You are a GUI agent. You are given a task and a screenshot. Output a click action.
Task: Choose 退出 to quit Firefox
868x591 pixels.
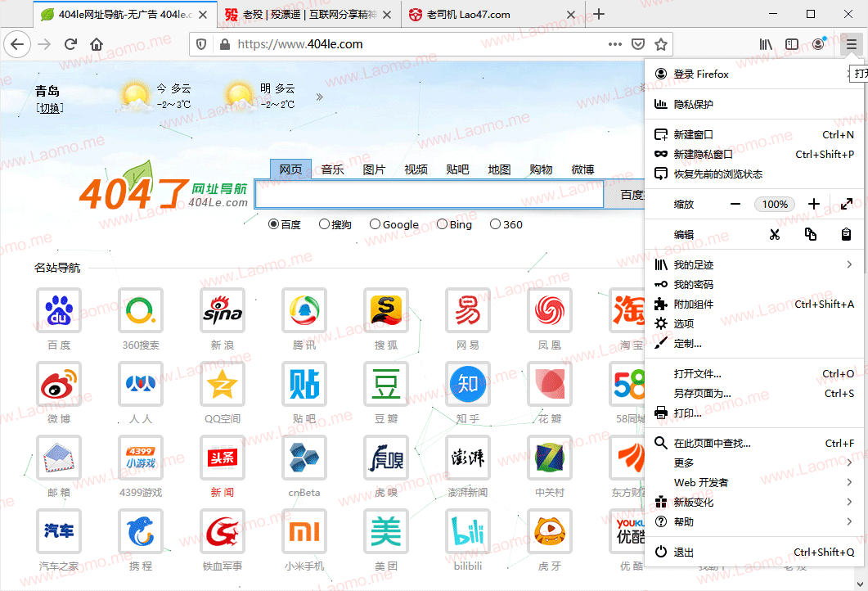click(x=754, y=553)
